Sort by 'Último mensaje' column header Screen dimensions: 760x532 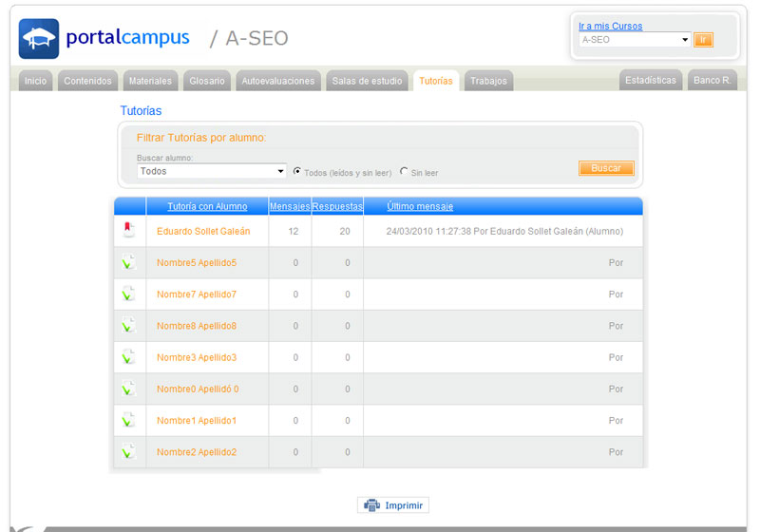(420, 206)
